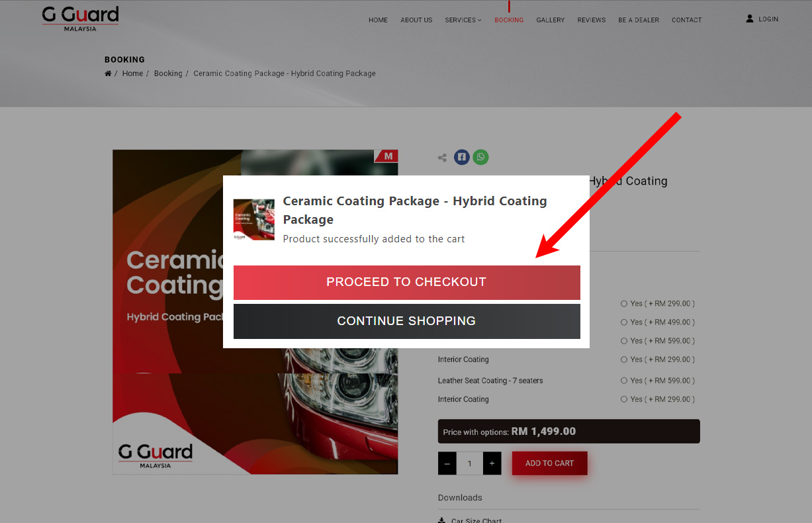Image resolution: width=812 pixels, height=523 pixels.
Task: Decrease quantity with the minus button
Action: click(x=447, y=463)
